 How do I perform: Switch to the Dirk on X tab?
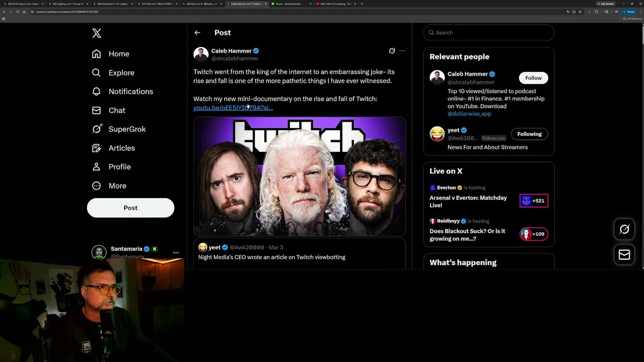(157, 4)
